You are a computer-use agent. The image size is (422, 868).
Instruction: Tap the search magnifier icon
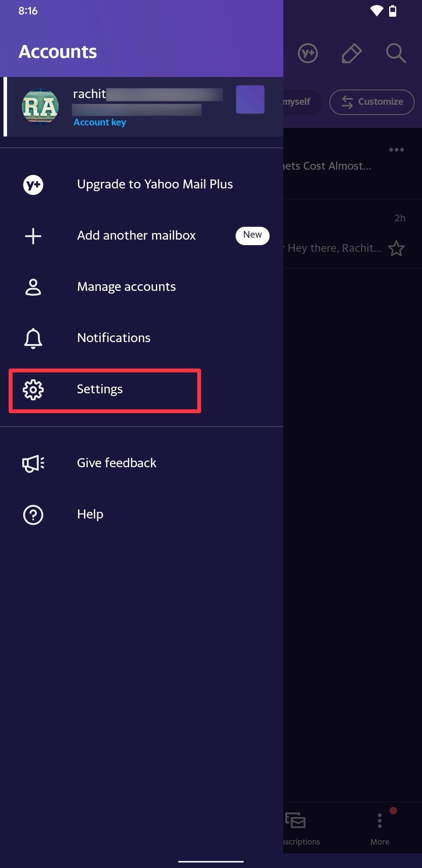(395, 53)
